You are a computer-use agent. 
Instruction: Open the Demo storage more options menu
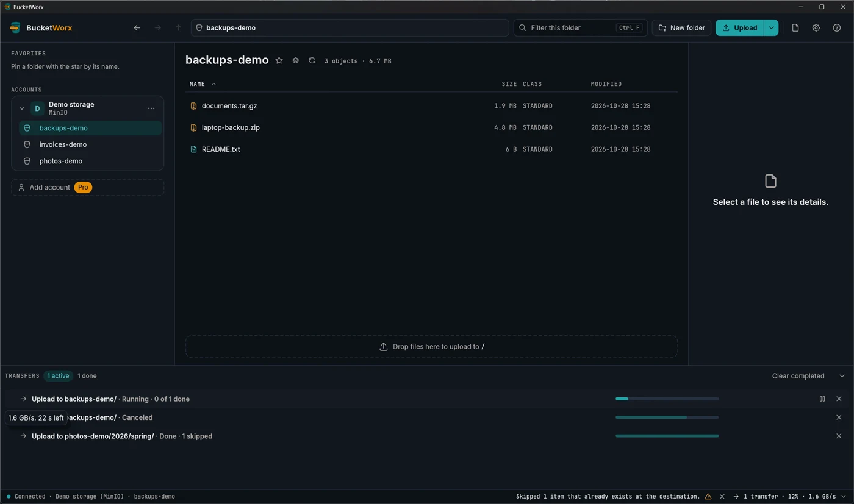(x=151, y=108)
